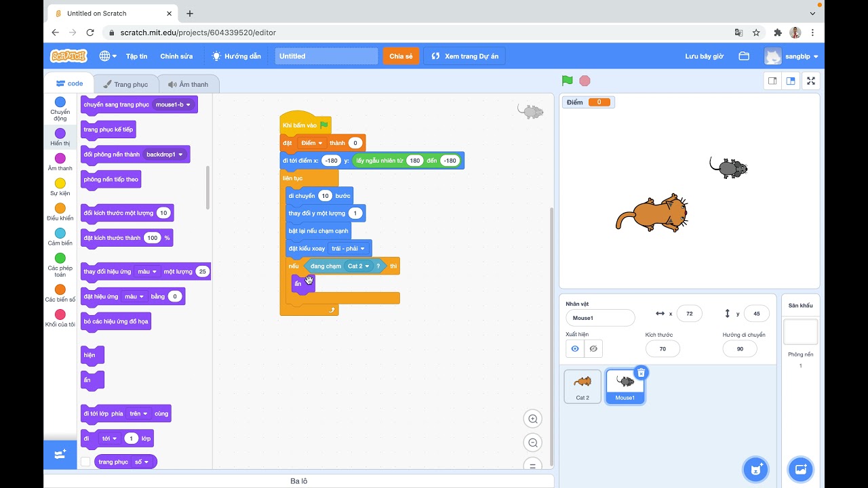The image size is (868, 488).
Task: Open the Điểm variable dropdown in script
Action: pyautogui.click(x=312, y=143)
